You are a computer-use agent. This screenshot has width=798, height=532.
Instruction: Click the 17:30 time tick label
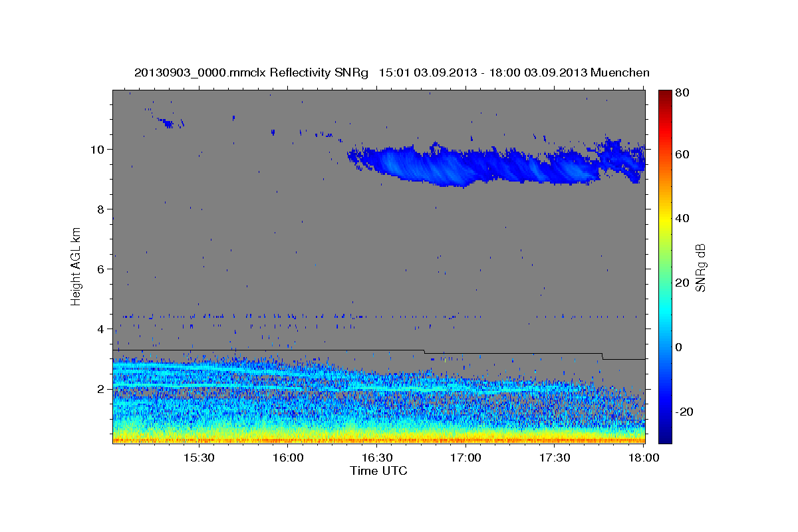point(555,458)
